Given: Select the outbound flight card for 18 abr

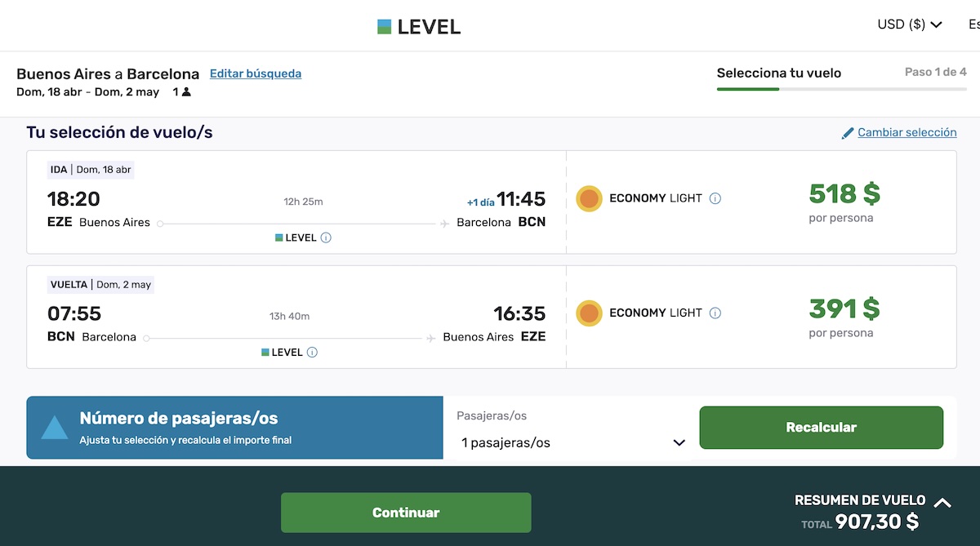Looking at the screenshot, I should coord(492,202).
